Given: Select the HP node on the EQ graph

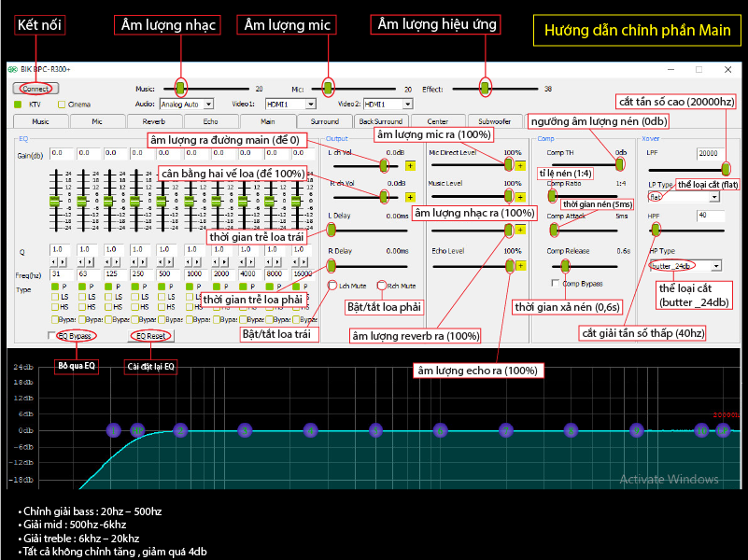Looking at the screenshot, I should coord(137,431).
